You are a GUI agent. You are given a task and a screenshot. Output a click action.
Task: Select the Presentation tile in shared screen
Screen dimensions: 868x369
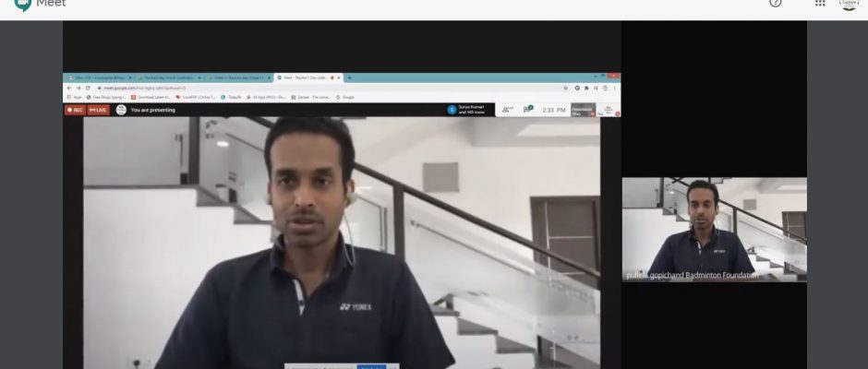(583, 110)
